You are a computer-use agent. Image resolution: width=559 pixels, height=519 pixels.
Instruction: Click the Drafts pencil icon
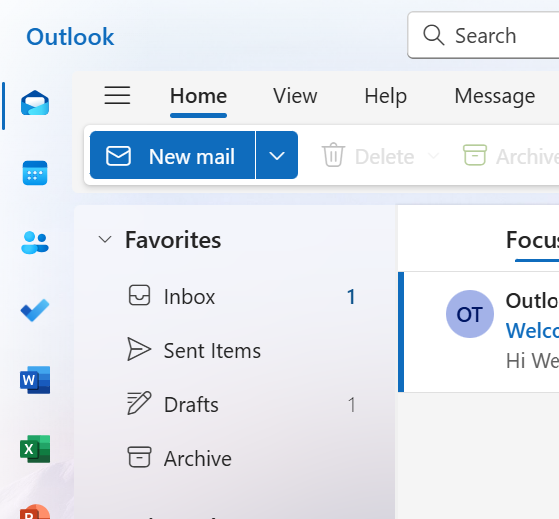coord(139,403)
